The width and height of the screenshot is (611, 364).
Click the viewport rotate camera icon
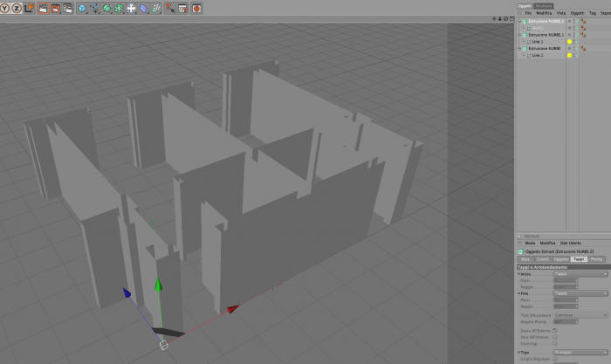505,18
